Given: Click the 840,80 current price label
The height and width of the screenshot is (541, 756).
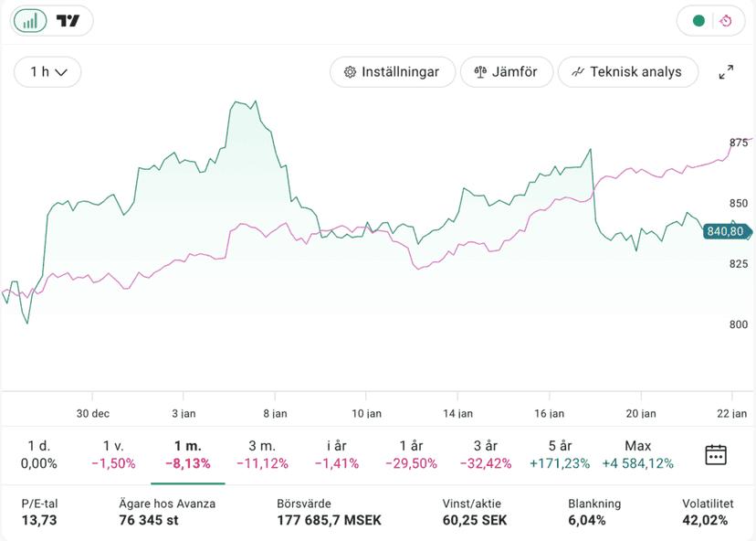Looking at the screenshot, I should click(x=726, y=232).
